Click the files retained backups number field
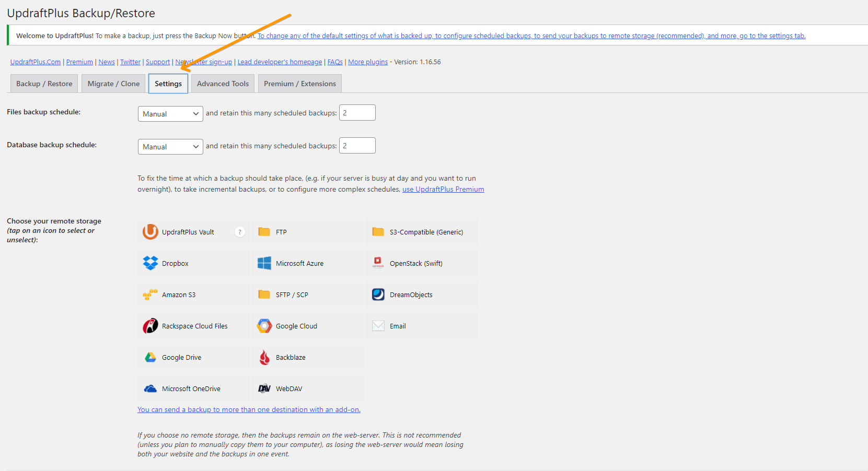 pos(357,113)
